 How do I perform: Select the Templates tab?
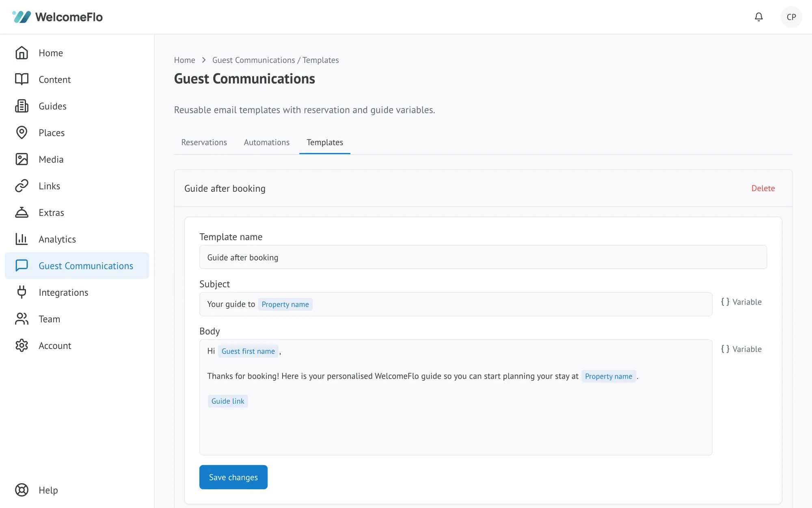325,143
